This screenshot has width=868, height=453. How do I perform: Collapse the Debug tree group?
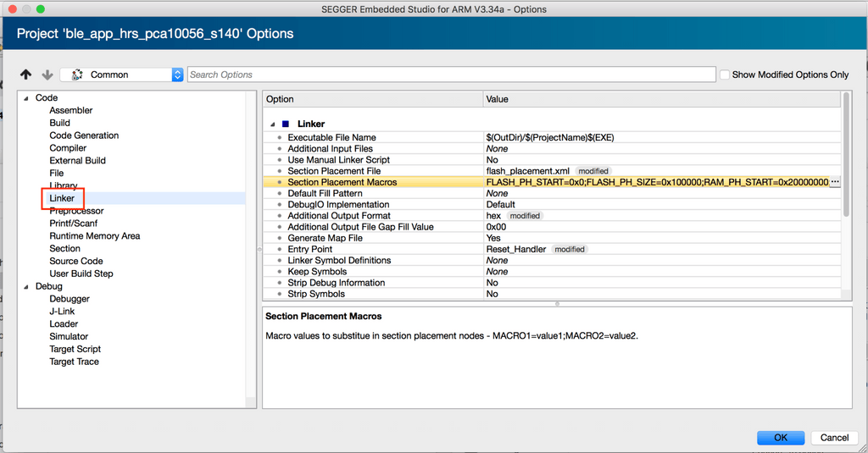(26, 287)
